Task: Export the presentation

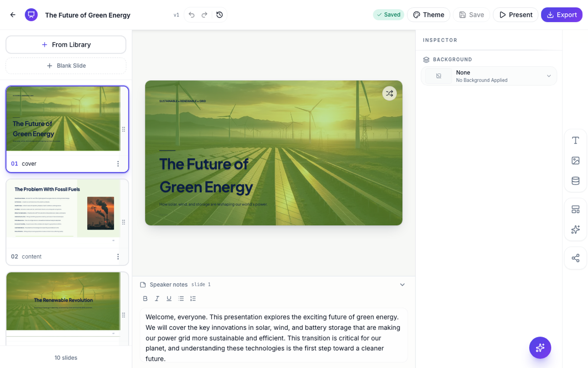Action: [x=562, y=15]
